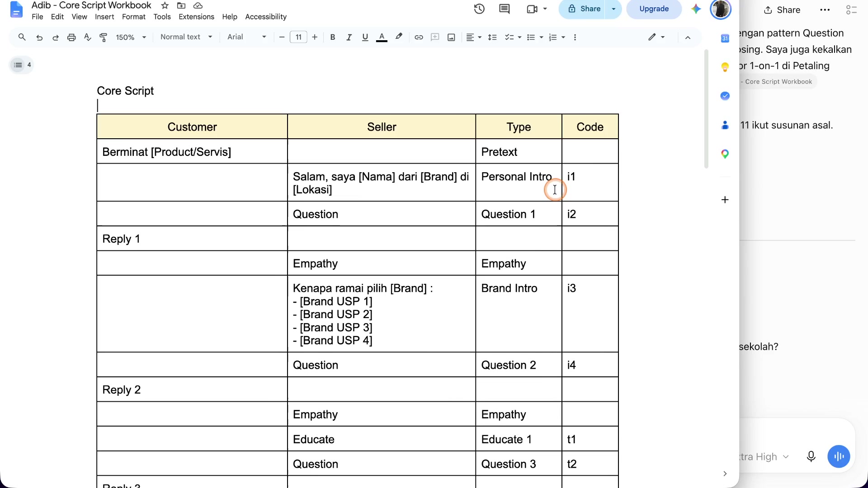Star the Core Script Workbook document
Image resolution: width=868 pixels, height=488 pixels.
pos(165,5)
